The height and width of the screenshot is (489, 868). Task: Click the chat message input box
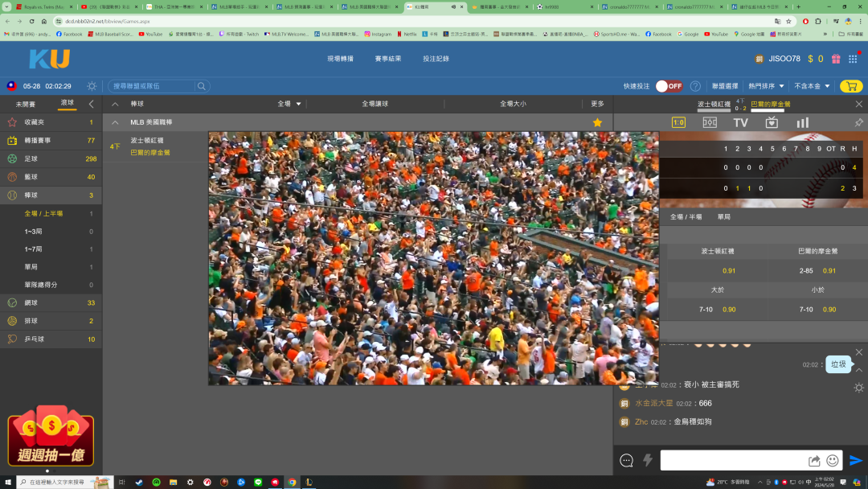[x=733, y=460]
